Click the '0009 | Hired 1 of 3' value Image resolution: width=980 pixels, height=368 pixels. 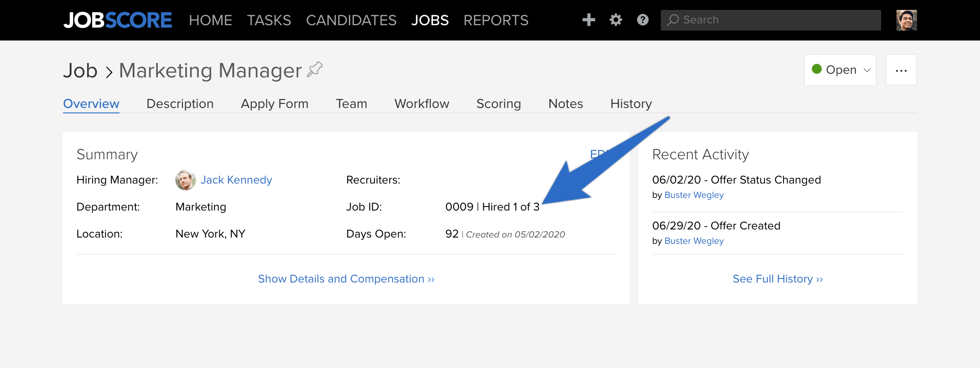click(492, 207)
